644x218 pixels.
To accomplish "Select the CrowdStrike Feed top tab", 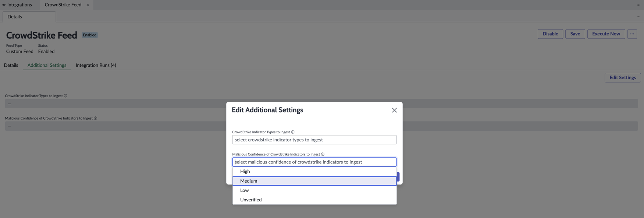I will tap(63, 5).
